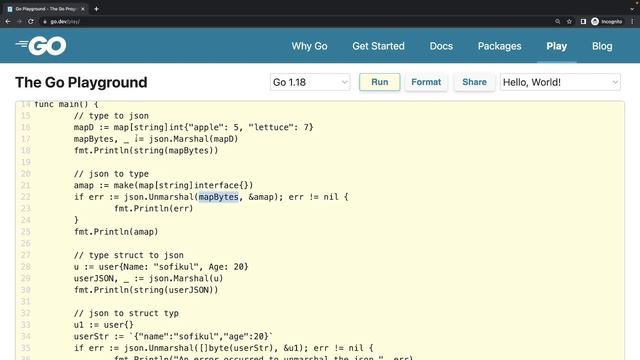
Task: Click line "fmt.Println(err)" on line 23
Action: 153,209
